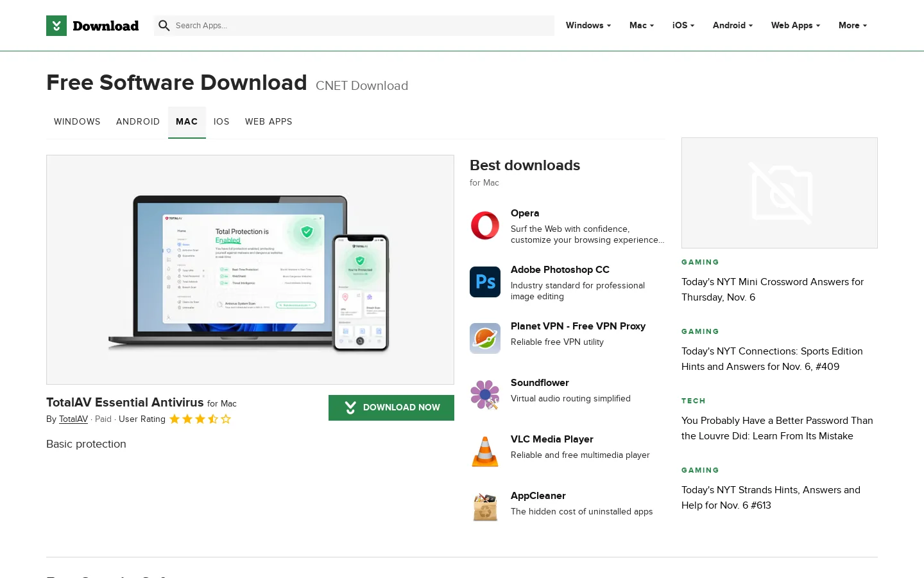The height and width of the screenshot is (578, 924).
Task: Read NYT Connections Sports Edition article
Action: point(772,359)
